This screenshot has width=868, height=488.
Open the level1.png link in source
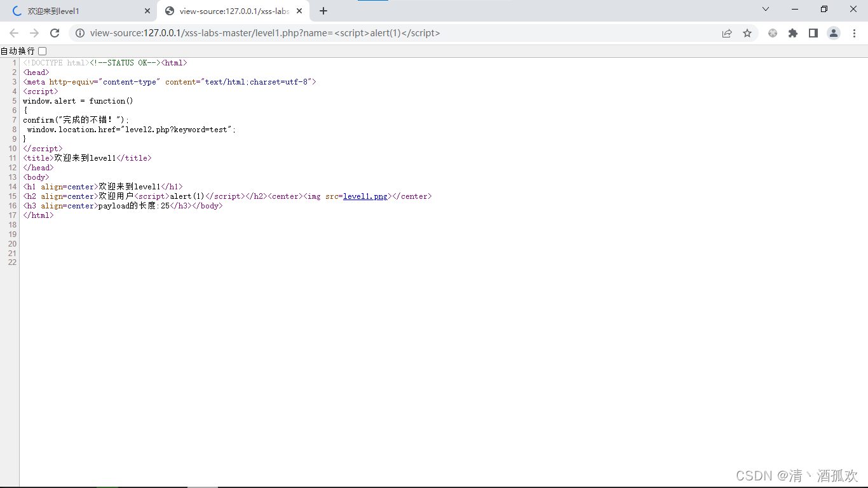(365, 196)
